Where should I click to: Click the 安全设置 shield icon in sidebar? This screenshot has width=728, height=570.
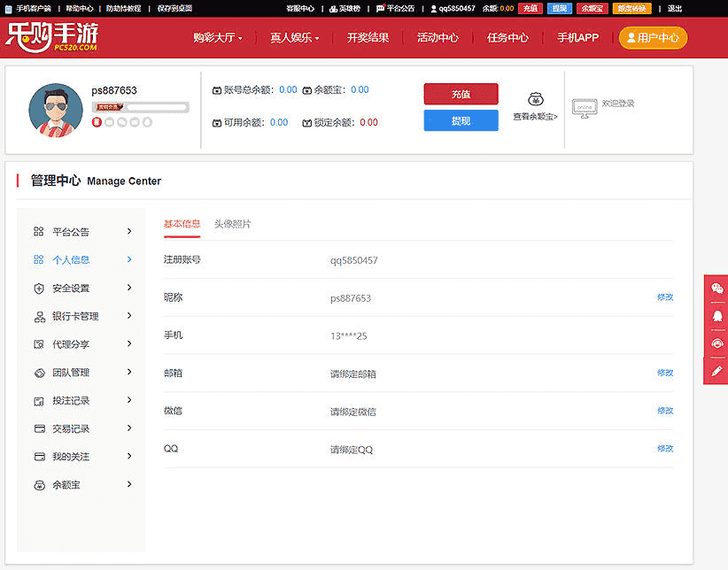[39, 288]
